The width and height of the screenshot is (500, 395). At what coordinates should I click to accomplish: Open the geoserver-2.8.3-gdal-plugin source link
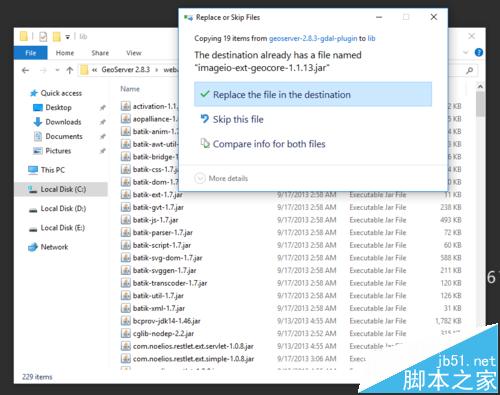pyautogui.click(x=313, y=38)
